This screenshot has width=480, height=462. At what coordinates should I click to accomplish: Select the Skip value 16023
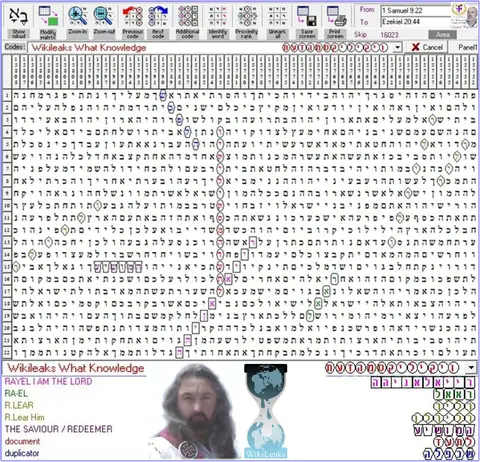389,35
